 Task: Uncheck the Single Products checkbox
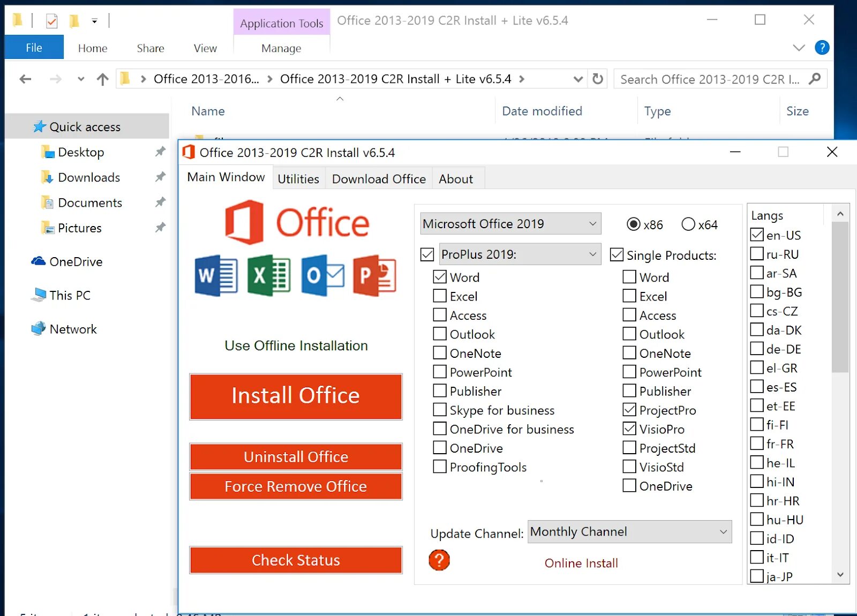pyautogui.click(x=617, y=254)
